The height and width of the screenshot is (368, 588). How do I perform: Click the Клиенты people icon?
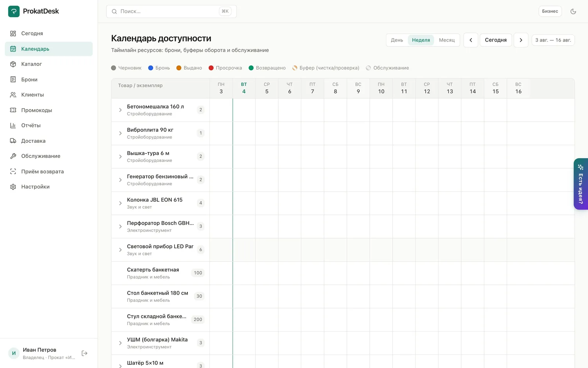click(x=13, y=95)
